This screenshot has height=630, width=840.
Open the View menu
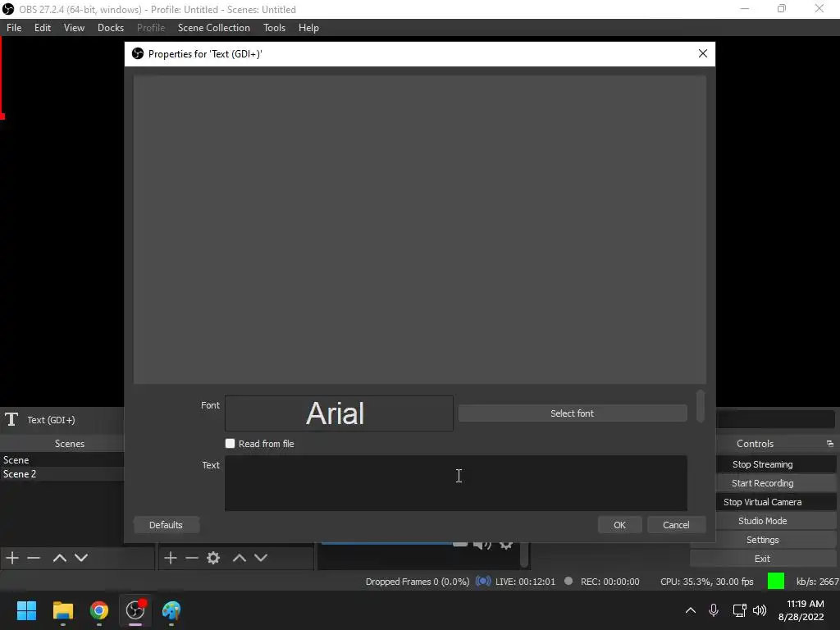tap(74, 28)
